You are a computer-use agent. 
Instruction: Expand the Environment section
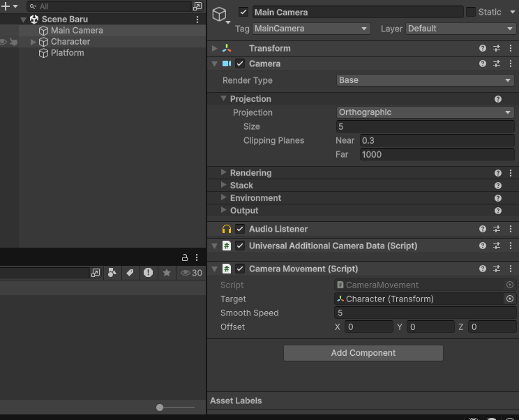(x=223, y=197)
